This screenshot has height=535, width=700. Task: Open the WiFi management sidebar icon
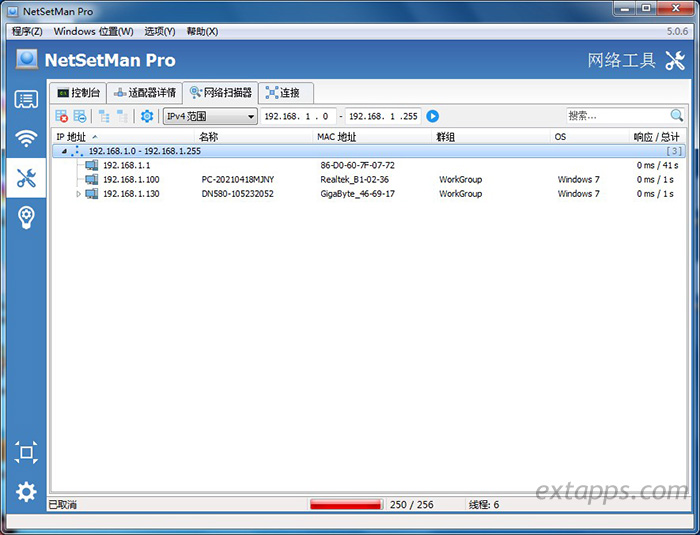[x=26, y=138]
